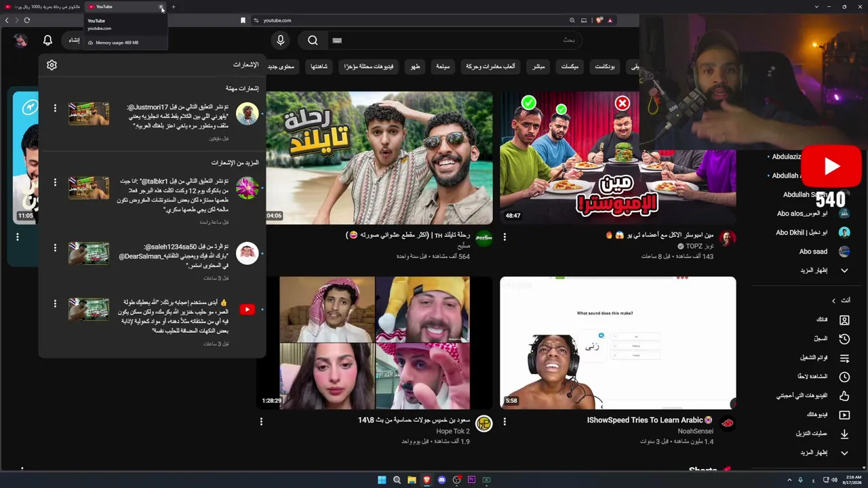Open the Brave Rewards triangle icon
This screenshot has height=488, width=868.
[x=610, y=20]
